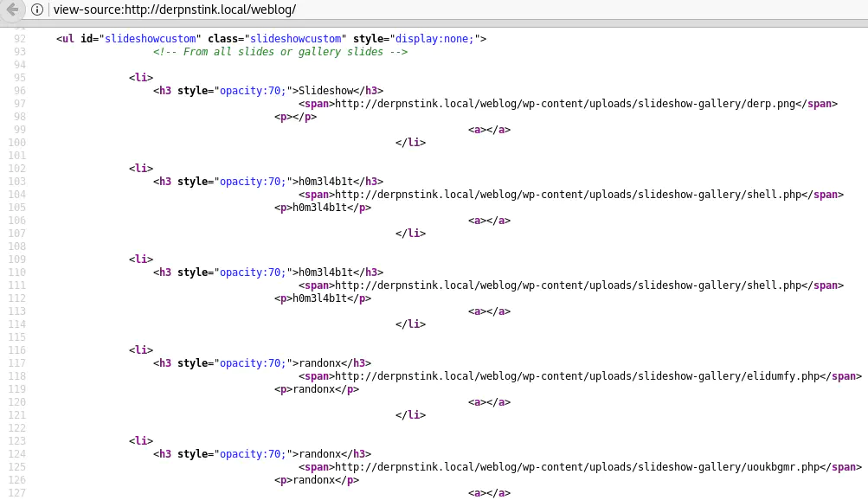The height and width of the screenshot is (500, 868).
Task: Select the elidumfy.php upload URL
Action: pyautogui.click(x=577, y=376)
